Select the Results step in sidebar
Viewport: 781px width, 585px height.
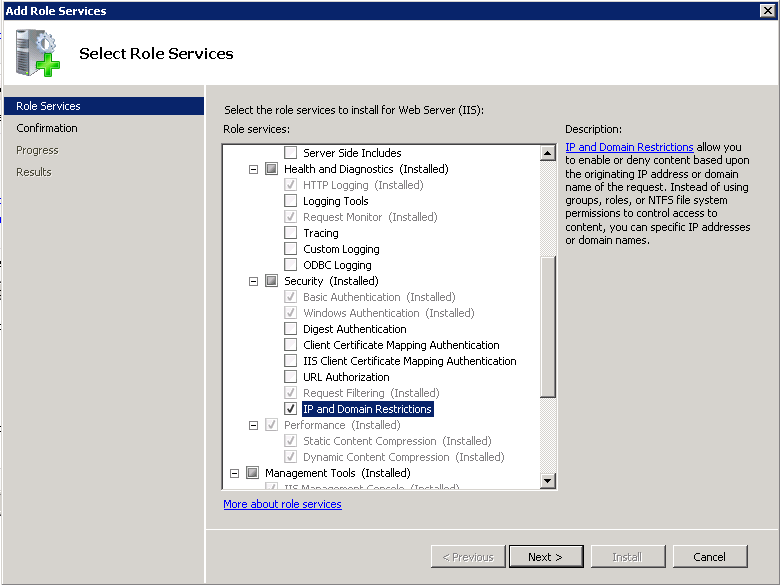click(x=34, y=172)
